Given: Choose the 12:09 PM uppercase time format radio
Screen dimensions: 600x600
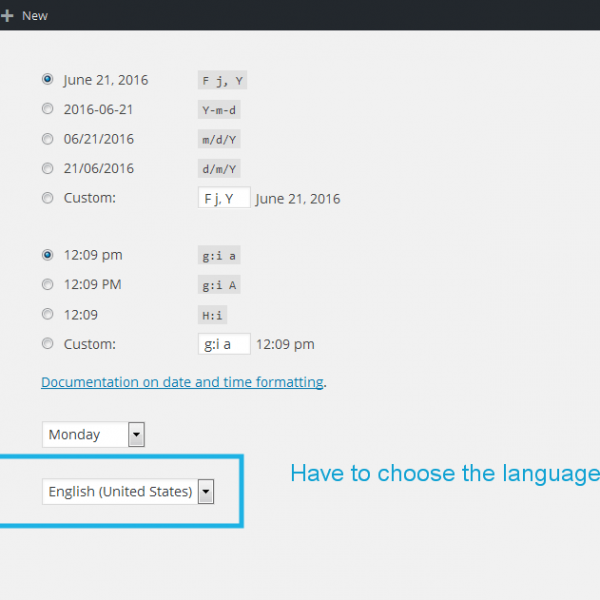Looking at the screenshot, I should [x=48, y=284].
